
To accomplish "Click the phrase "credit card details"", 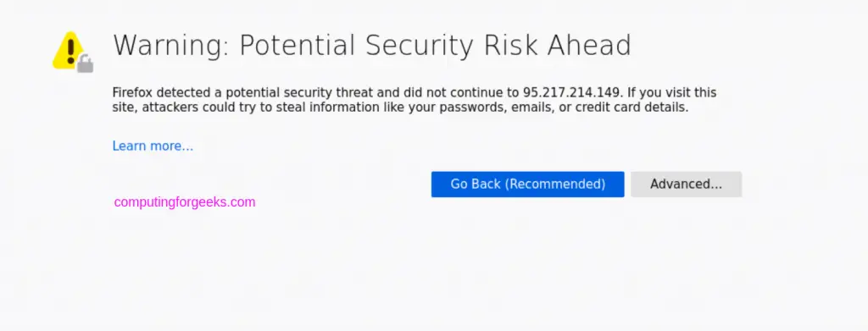I will [x=632, y=108].
